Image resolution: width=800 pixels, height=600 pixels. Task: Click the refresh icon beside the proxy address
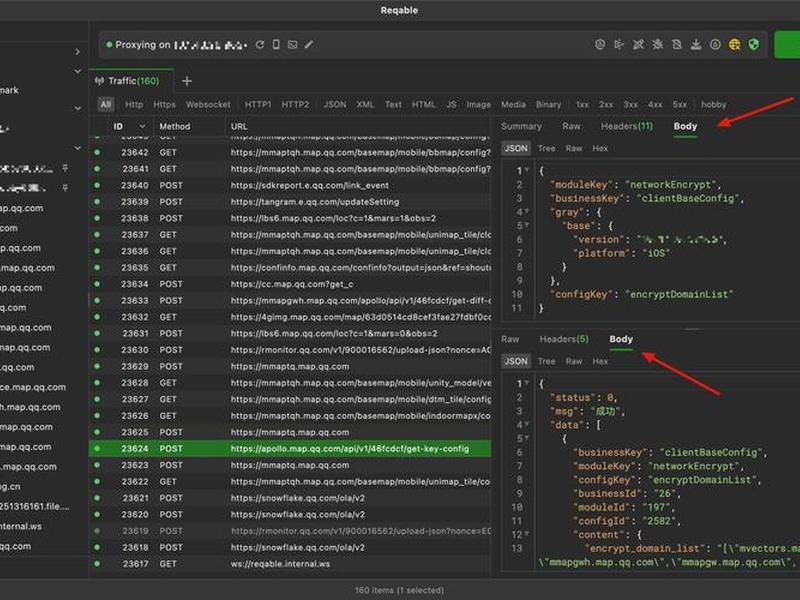(260, 45)
